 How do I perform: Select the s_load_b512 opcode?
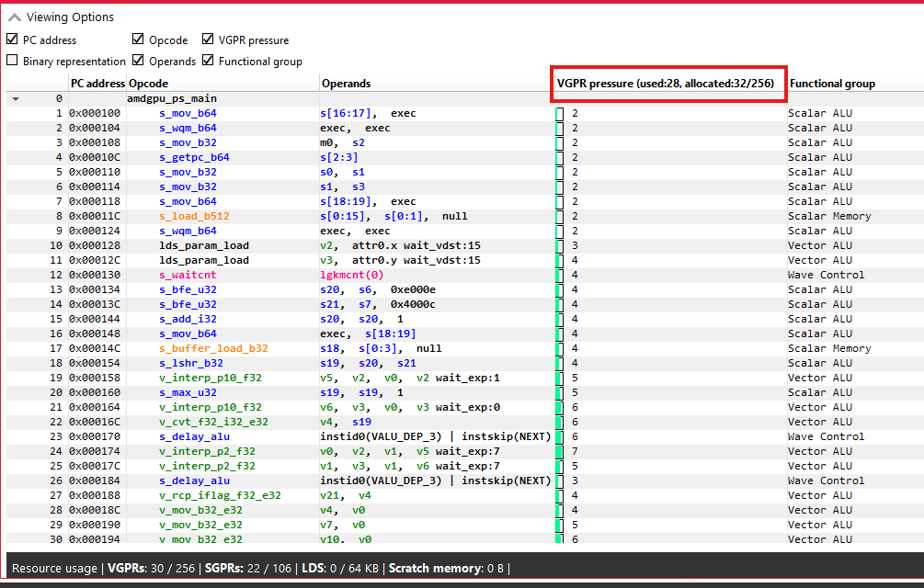pos(194,216)
